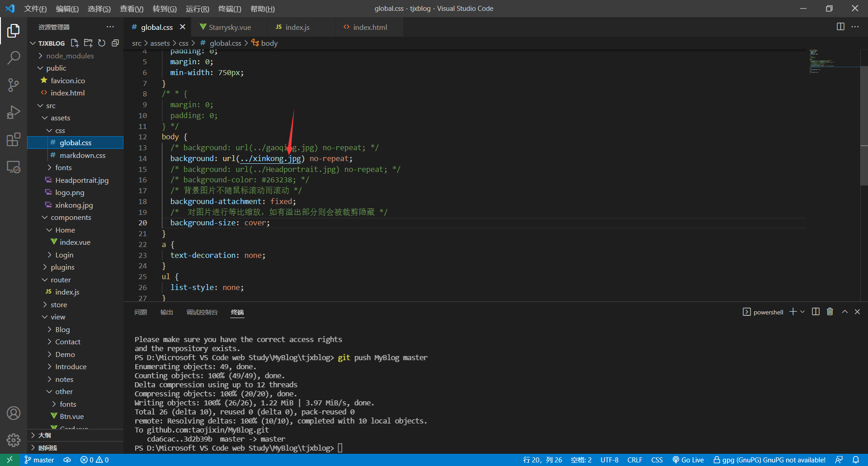This screenshot has width=868, height=466.
Task: Change CRLF end of line sequence
Action: (635, 460)
